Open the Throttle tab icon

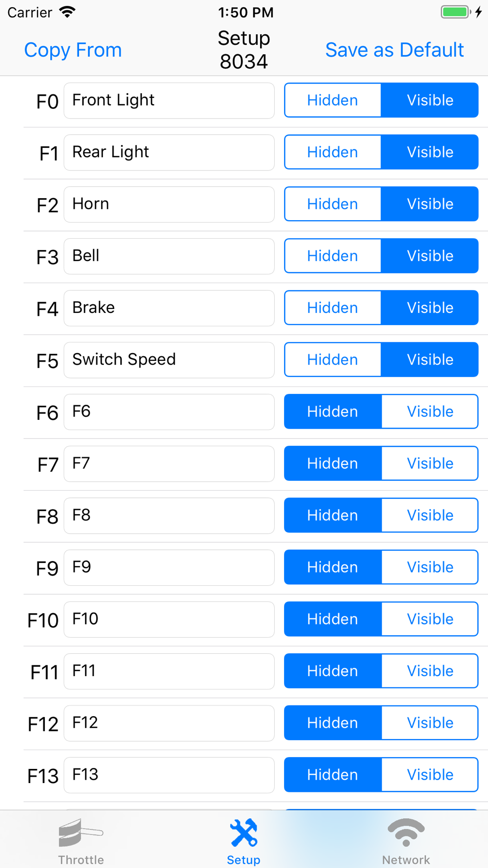81,833
